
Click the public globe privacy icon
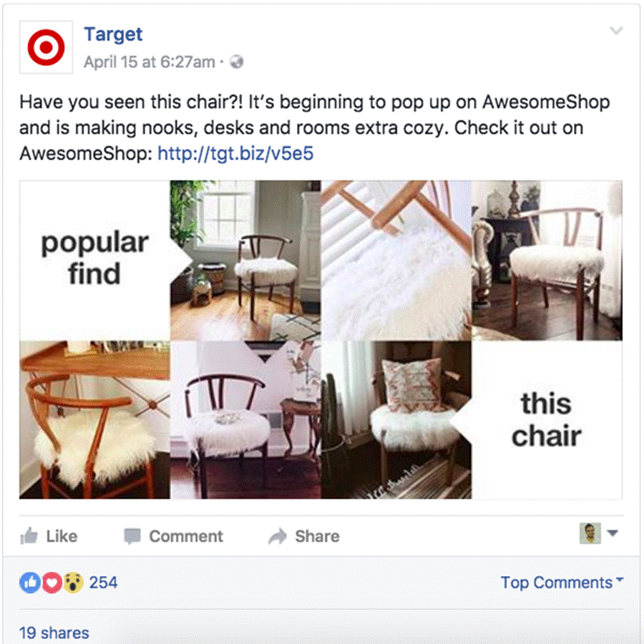[237, 62]
